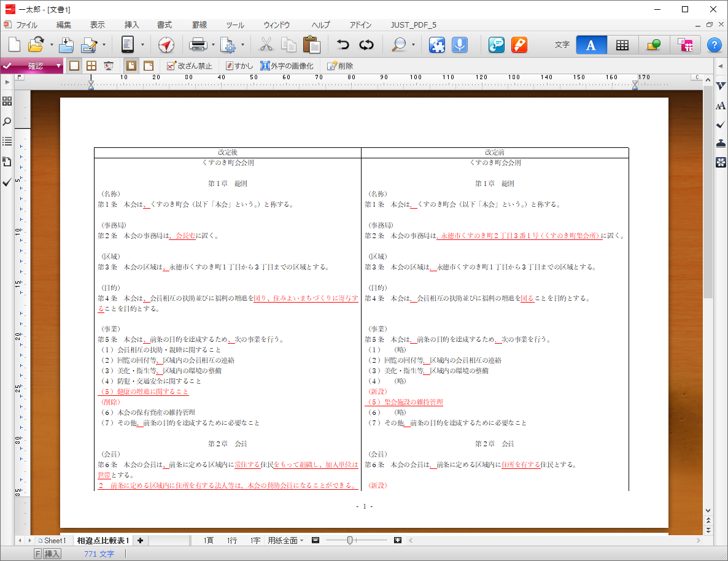Click the puzzle piece plugin icon
Image resolution: width=728 pixels, height=561 pixels.
(x=436, y=45)
